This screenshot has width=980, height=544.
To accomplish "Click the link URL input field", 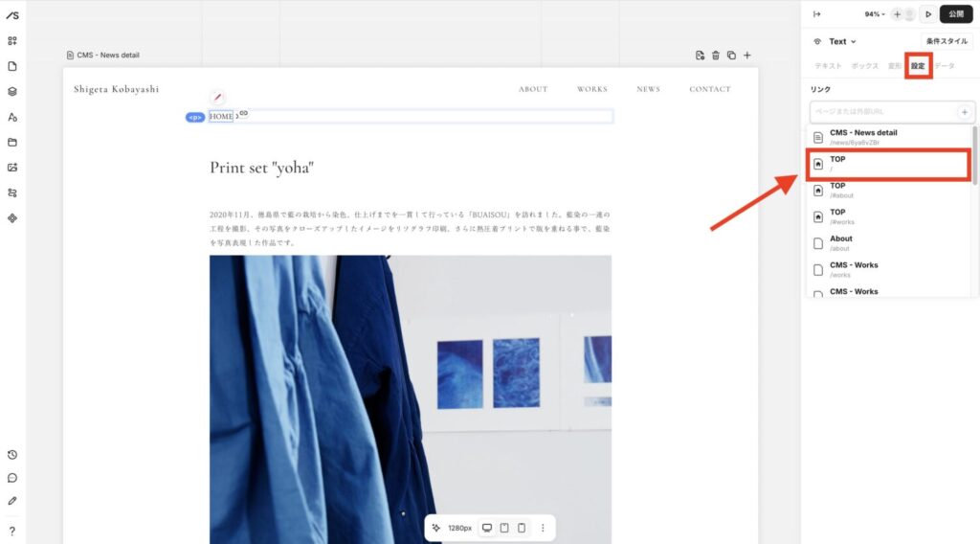I will coord(882,112).
